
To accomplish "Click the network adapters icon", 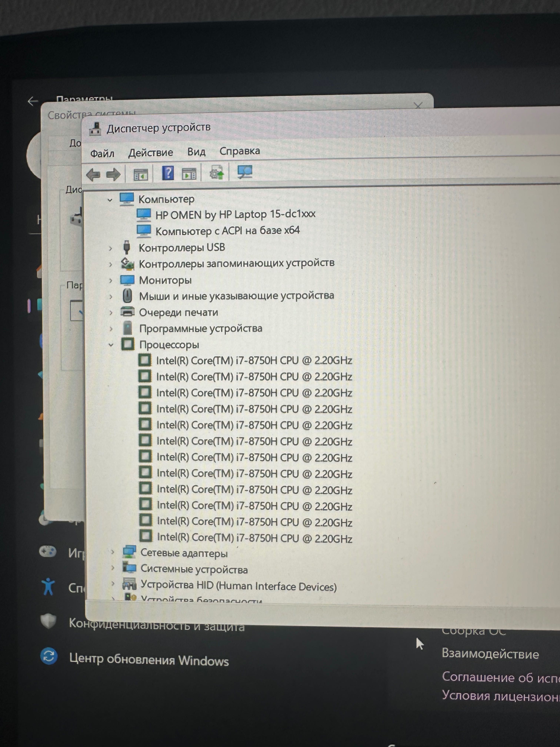I will [x=129, y=552].
